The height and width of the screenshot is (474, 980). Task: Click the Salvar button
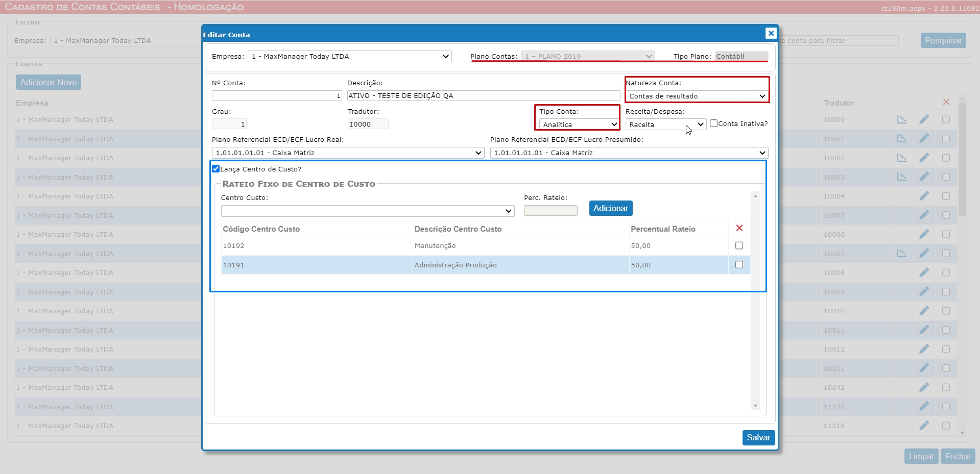pyautogui.click(x=758, y=437)
